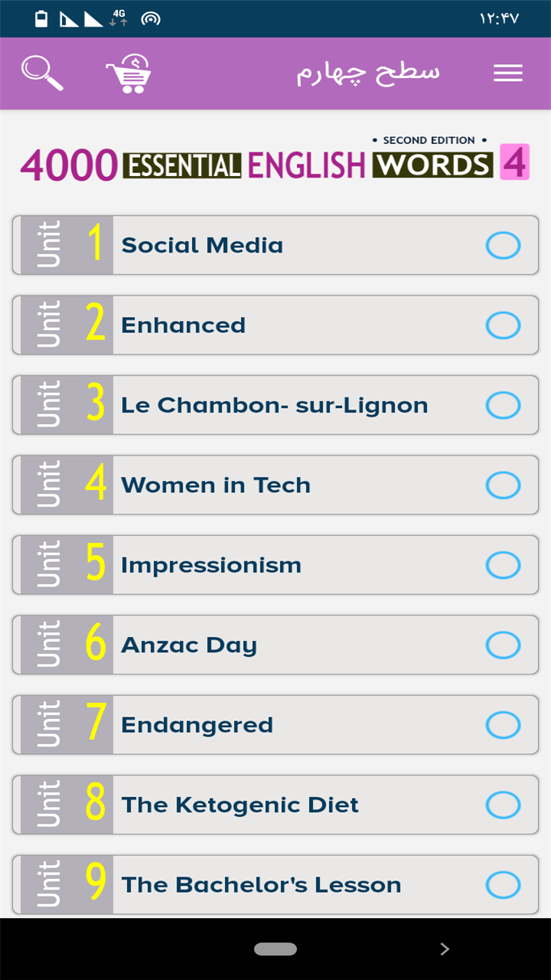
Task: Tap the hotspot status icon
Action: pyautogui.click(x=151, y=19)
